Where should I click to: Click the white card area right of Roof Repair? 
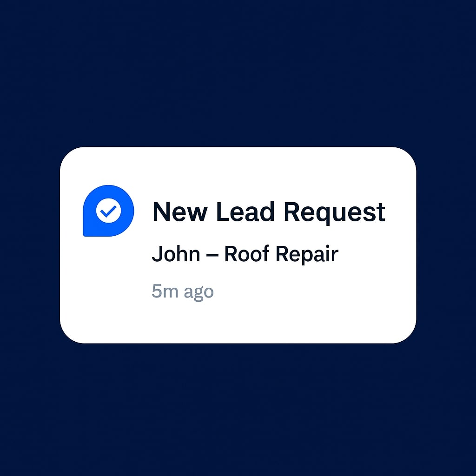pyautogui.click(x=377, y=255)
